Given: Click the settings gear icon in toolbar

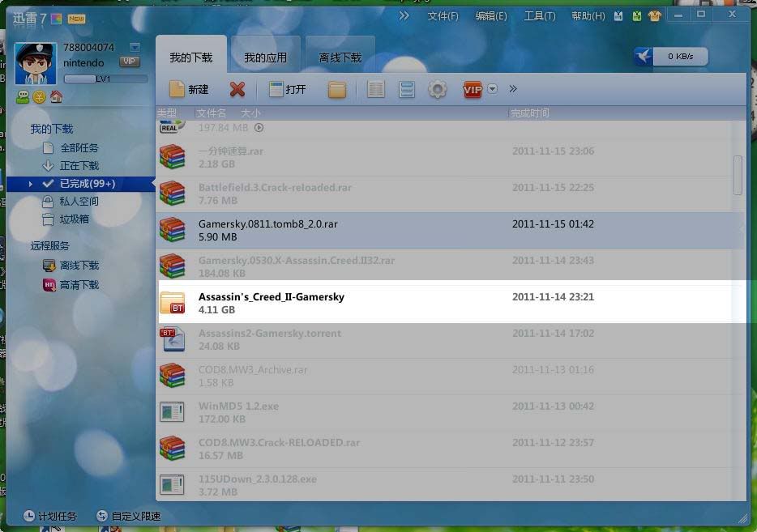Looking at the screenshot, I should point(438,89).
